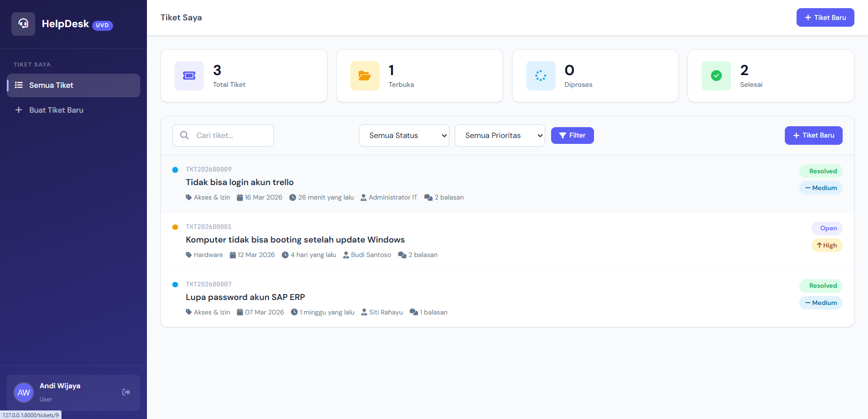The height and width of the screenshot is (419, 868).
Task: Click the open folder icon in Terbuka card
Action: click(364, 76)
